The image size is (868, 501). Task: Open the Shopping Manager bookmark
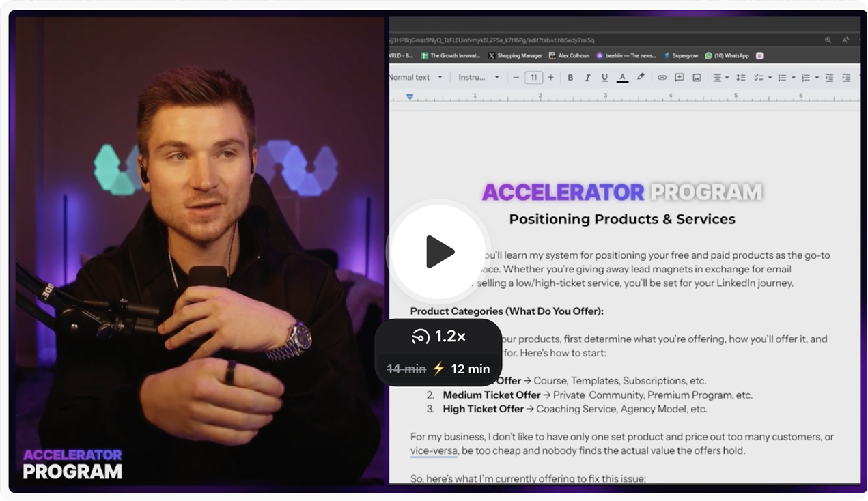tap(515, 55)
